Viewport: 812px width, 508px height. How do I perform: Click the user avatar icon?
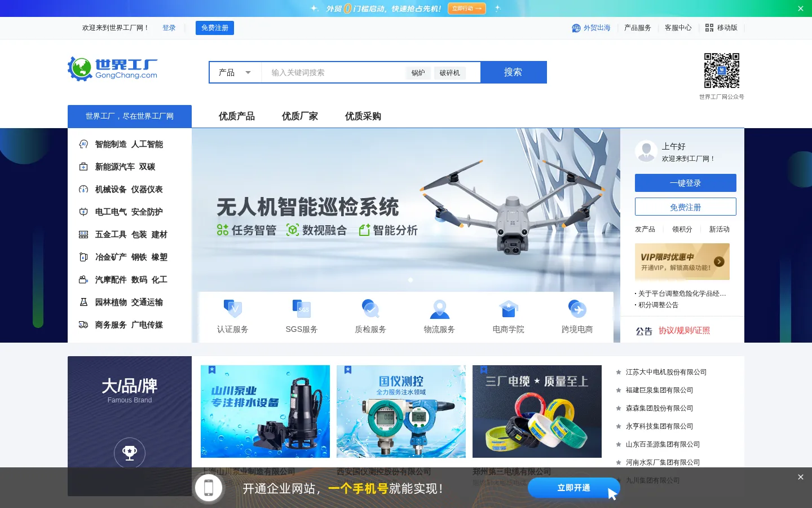(646, 151)
